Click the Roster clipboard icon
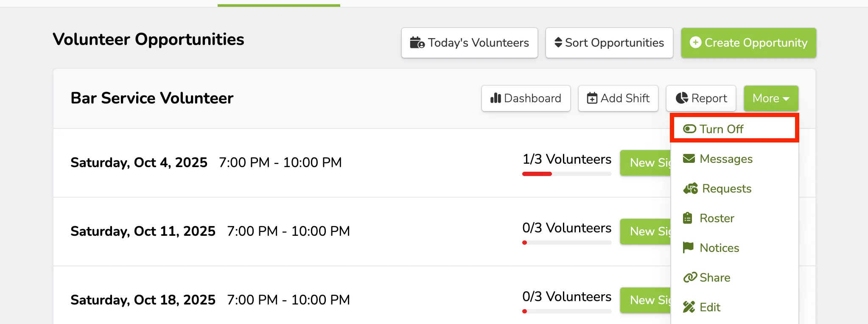Viewport: 868px width, 324px height. coord(688,218)
